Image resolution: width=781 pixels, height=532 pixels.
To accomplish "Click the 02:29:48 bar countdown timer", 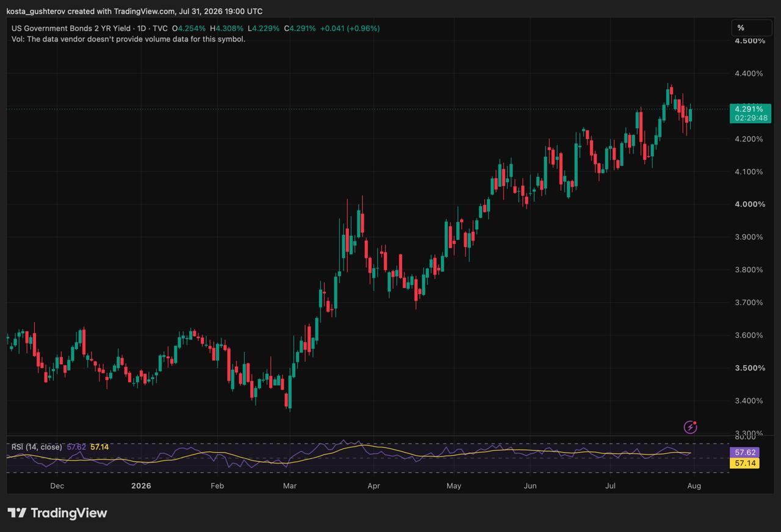I will pos(751,118).
